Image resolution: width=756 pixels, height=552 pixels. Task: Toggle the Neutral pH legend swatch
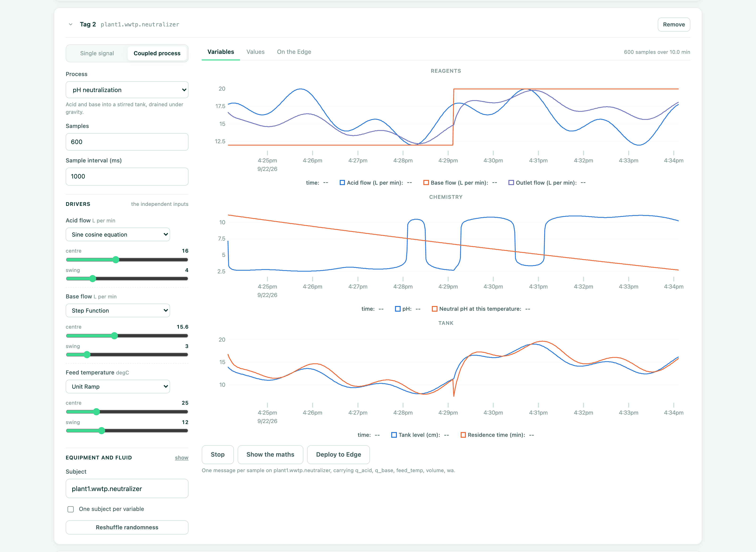click(434, 309)
